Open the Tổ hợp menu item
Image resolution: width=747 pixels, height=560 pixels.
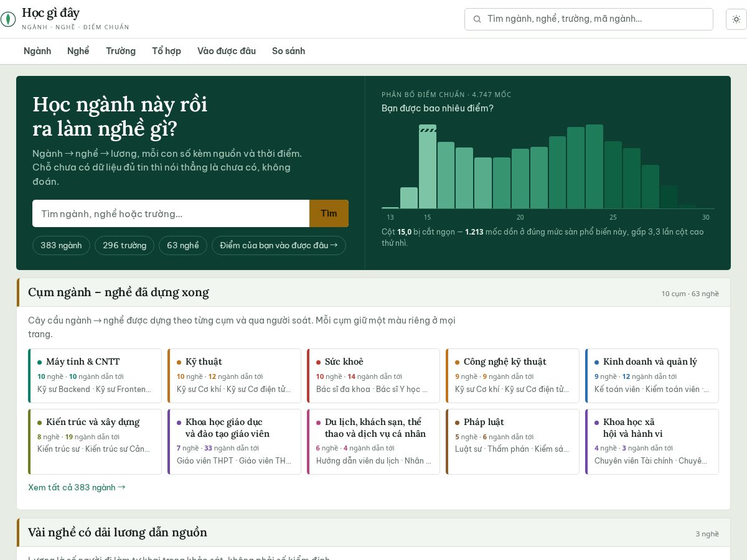tap(166, 51)
